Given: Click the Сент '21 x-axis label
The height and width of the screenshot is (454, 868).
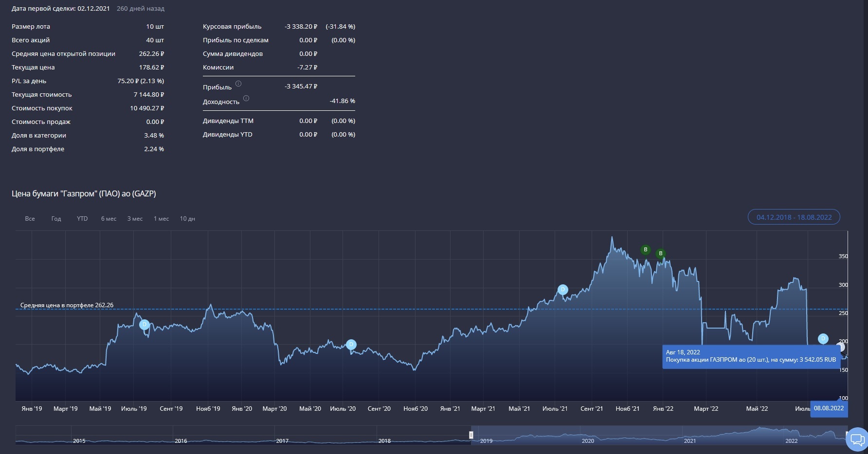Looking at the screenshot, I should pyautogui.click(x=592, y=409).
